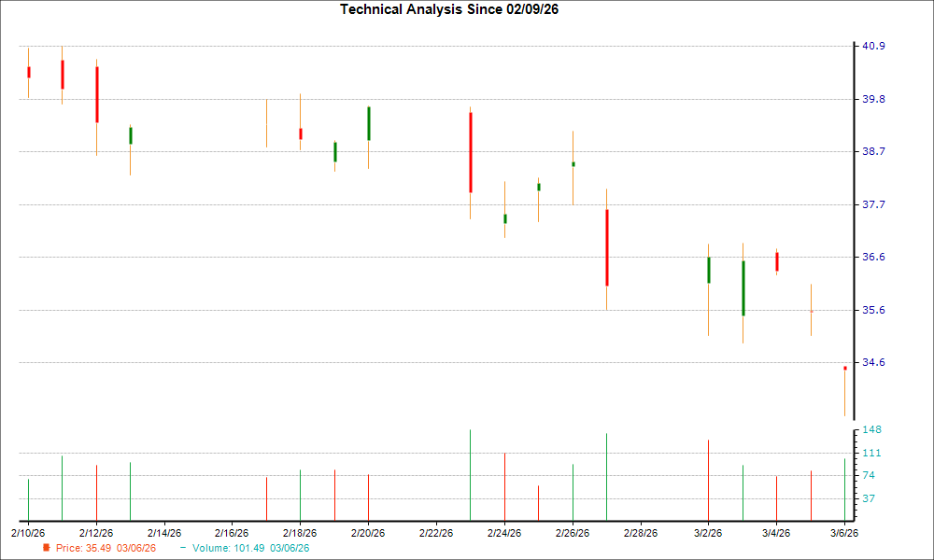Viewport: 934px width, 560px height.
Task: Click the tall red candle on 2/23/26
Action: [470, 149]
